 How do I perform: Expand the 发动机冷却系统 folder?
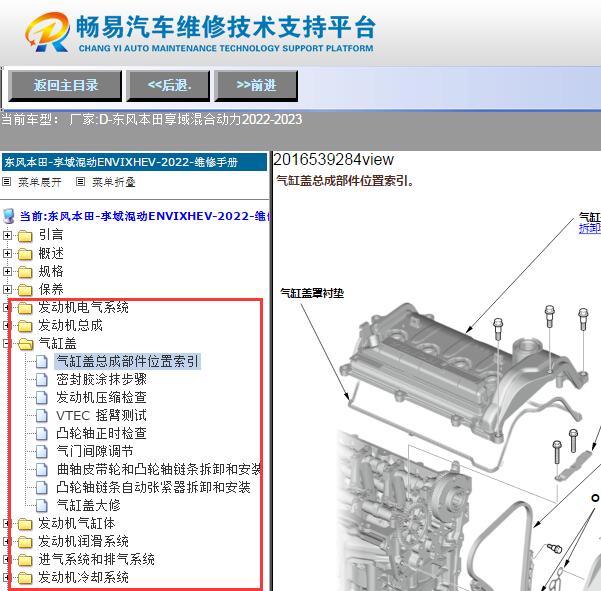click(6, 578)
